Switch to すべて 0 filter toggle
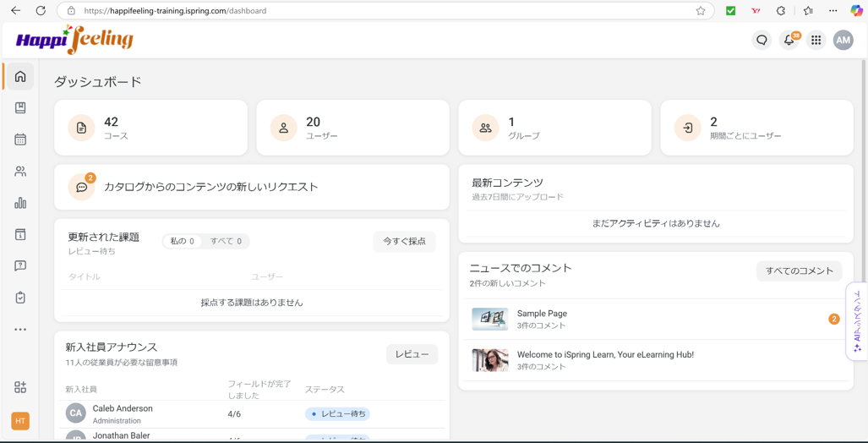This screenshot has width=868, height=443. [226, 242]
